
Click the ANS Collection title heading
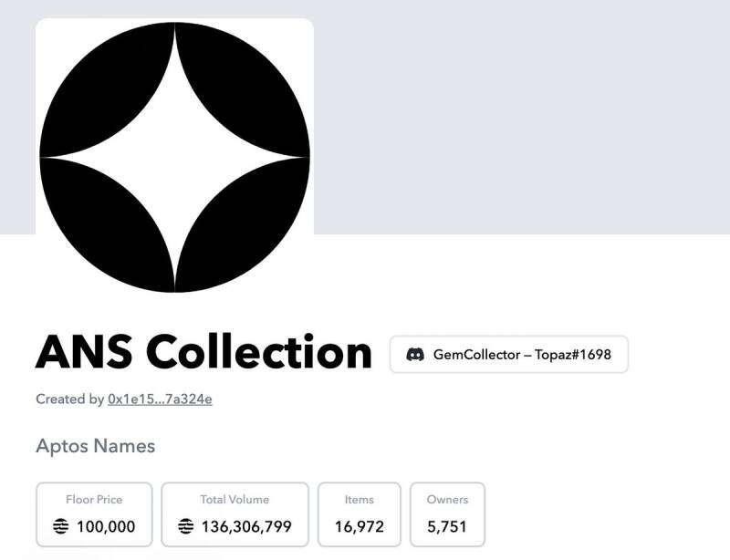click(x=203, y=353)
